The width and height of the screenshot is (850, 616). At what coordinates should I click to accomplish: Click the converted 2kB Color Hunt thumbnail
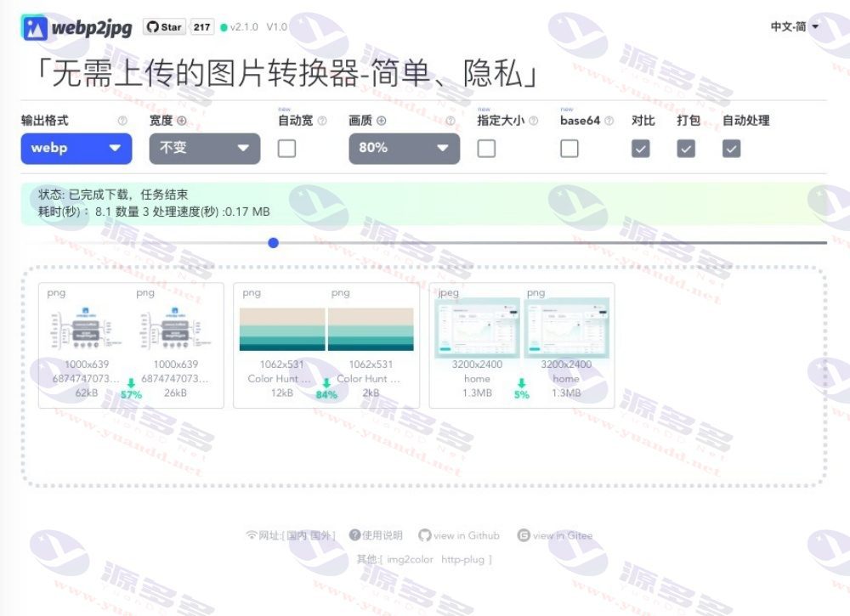click(x=371, y=330)
